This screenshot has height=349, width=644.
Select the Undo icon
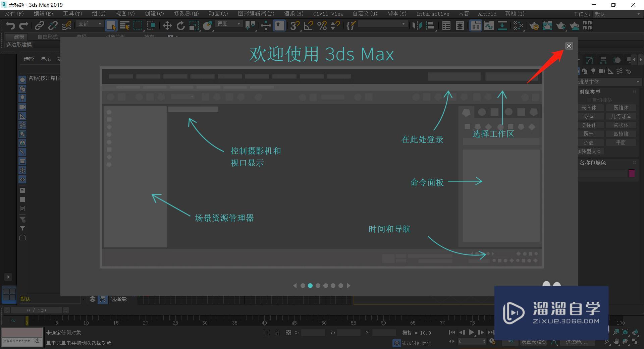point(10,25)
